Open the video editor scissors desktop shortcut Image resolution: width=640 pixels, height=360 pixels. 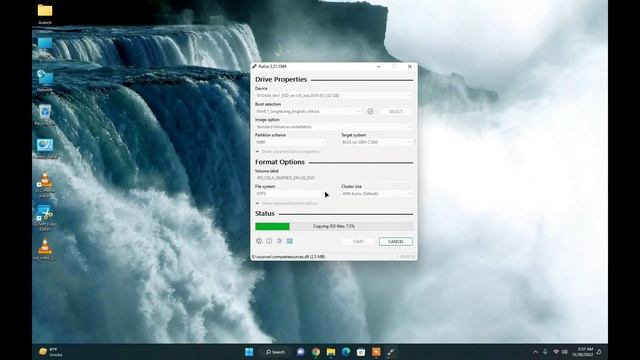point(45,218)
